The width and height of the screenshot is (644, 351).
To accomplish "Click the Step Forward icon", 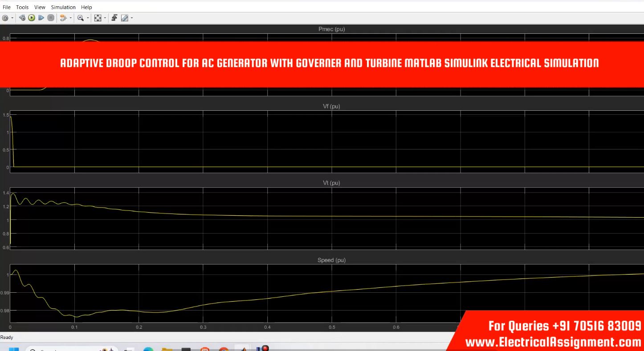I will click(41, 18).
